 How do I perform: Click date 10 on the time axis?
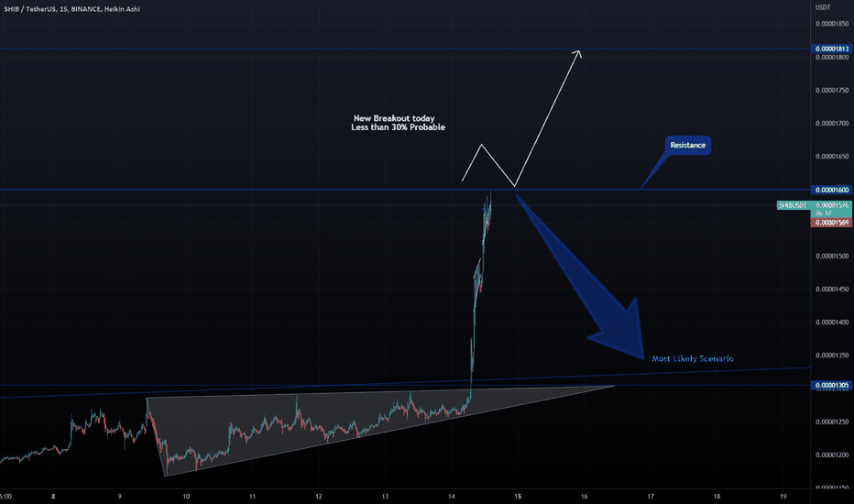186,497
